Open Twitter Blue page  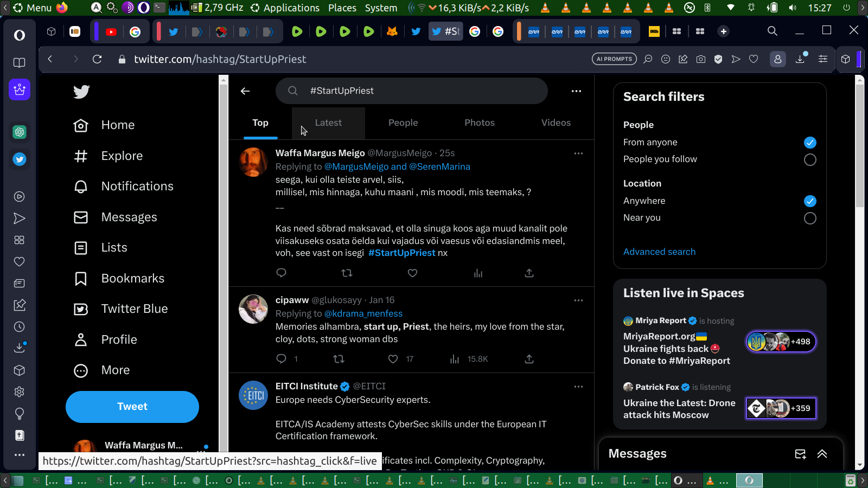pyautogui.click(x=121, y=309)
